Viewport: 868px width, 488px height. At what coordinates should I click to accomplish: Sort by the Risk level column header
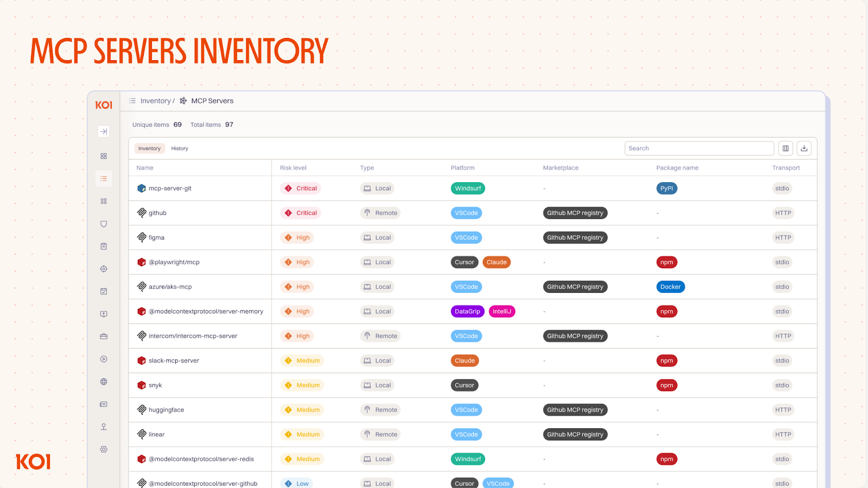[x=293, y=168]
